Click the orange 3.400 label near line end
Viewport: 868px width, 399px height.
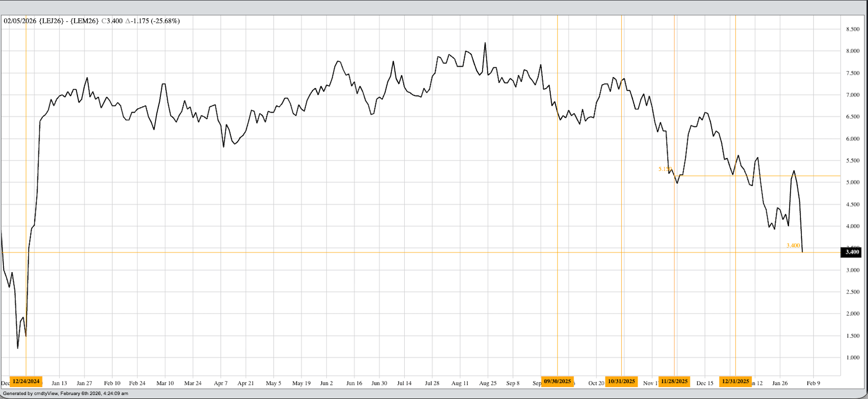coord(793,245)
